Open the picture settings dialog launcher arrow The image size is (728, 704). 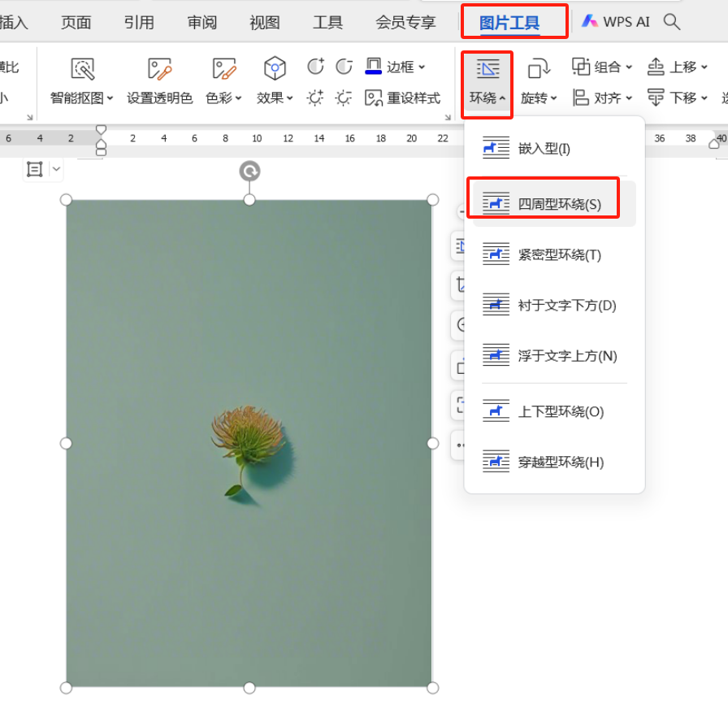[x=448, y=118]
